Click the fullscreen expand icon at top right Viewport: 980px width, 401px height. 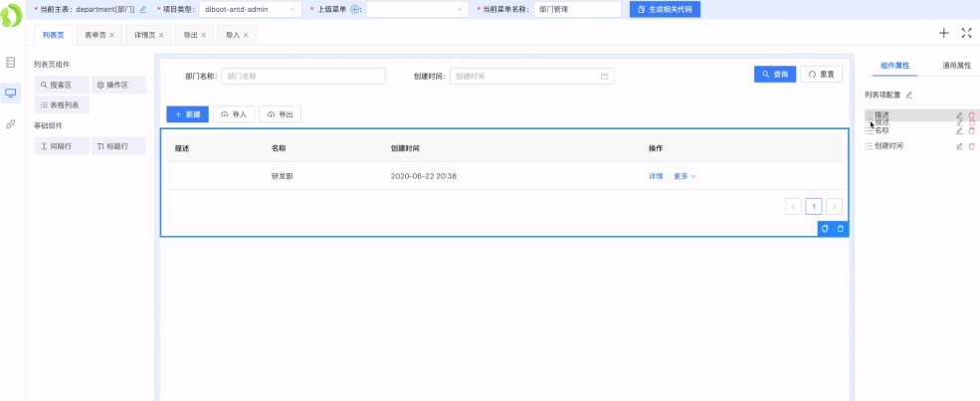[966, 33]
